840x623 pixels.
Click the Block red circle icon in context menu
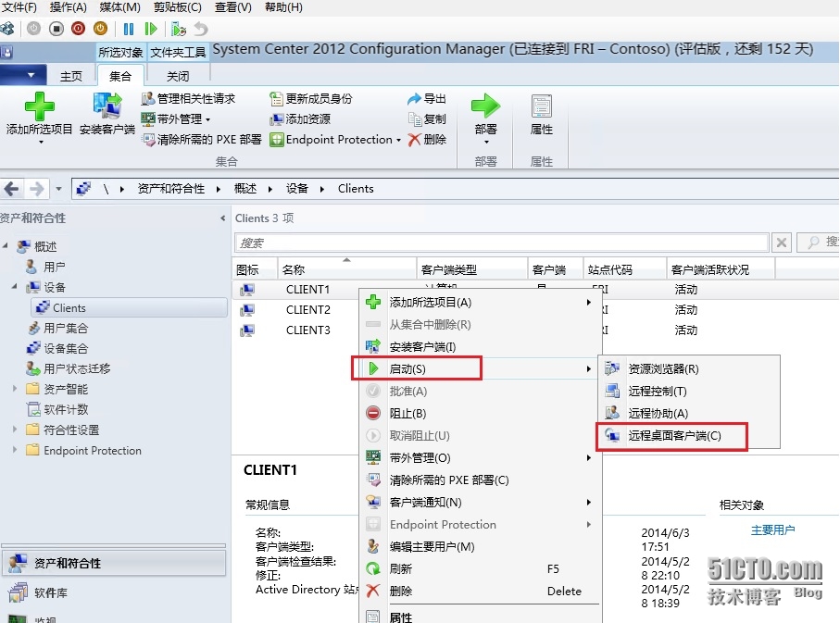pyautogui.click(x=373, y=413)
